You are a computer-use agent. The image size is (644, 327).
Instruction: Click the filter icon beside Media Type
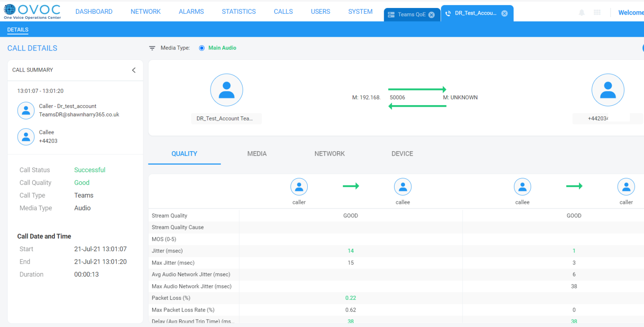(x=152, y=48)
